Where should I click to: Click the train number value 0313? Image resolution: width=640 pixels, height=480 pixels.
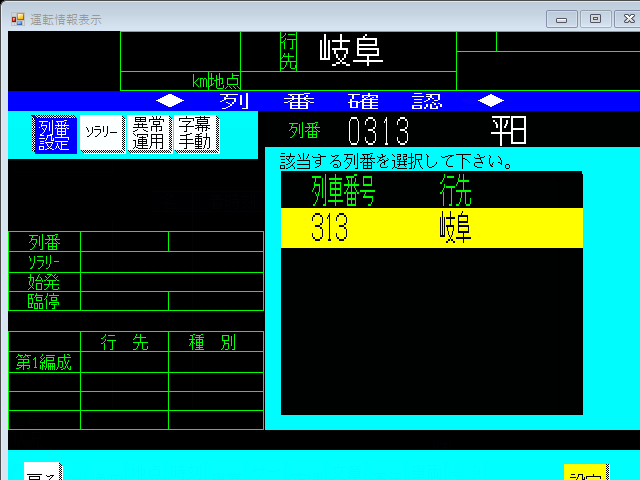pyautogui.click(x=378, y=131)
